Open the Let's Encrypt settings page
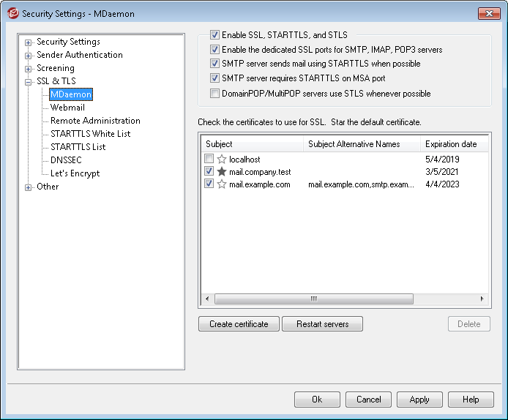 75,173
